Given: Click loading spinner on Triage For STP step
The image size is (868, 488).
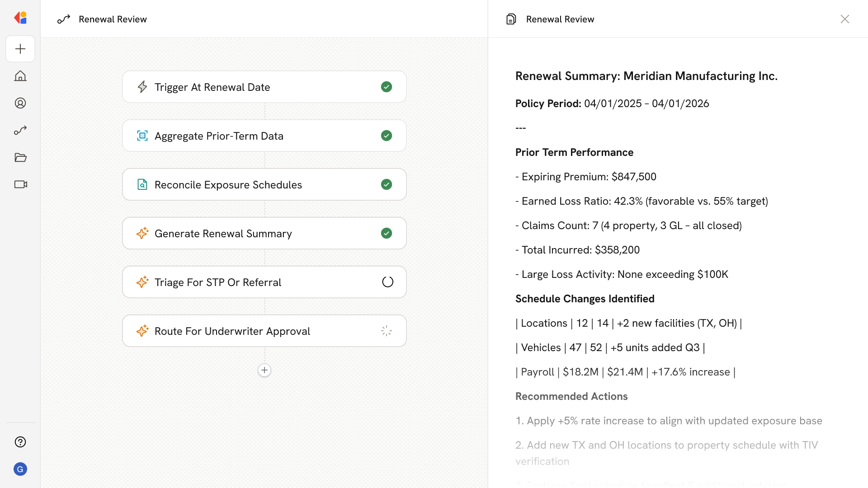Looking at the screenshot, I should click(387, 282).
